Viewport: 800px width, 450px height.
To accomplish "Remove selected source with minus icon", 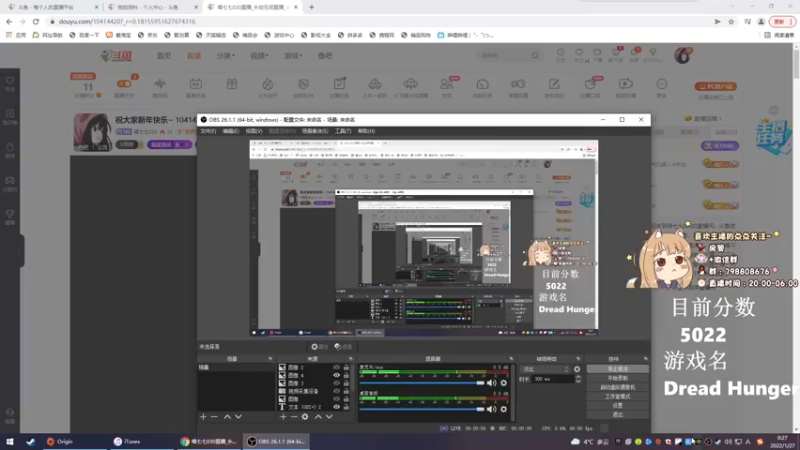I will click(x=294, y=417).
